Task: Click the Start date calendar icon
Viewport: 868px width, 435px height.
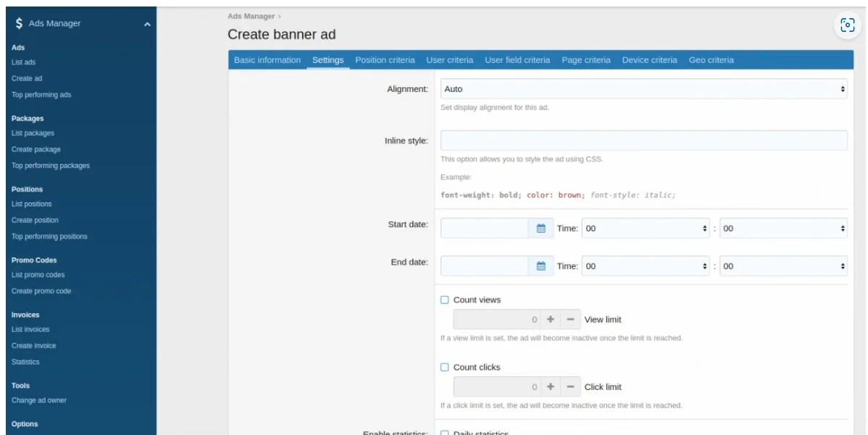Action: (541, 228)
